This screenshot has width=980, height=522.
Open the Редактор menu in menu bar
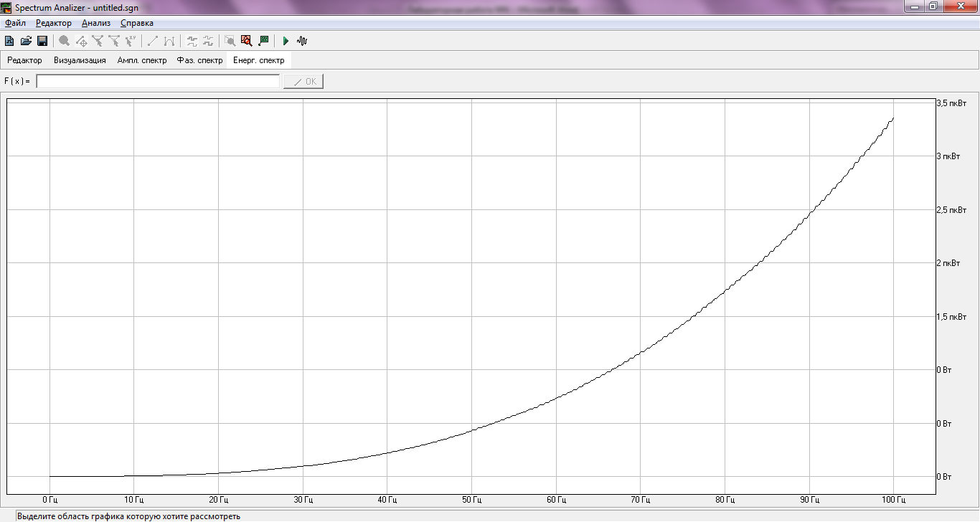54,23
